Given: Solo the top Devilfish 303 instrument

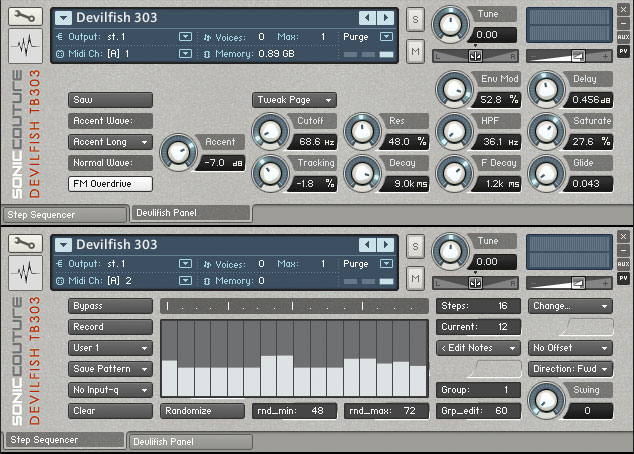Looking at the screenshot, I should [x=415, y=19].
